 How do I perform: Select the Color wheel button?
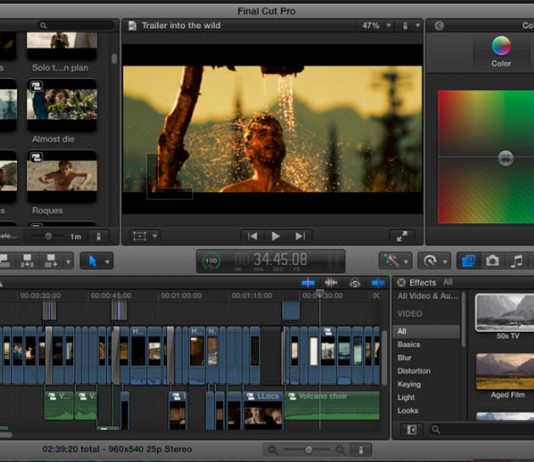click(501, 51)
